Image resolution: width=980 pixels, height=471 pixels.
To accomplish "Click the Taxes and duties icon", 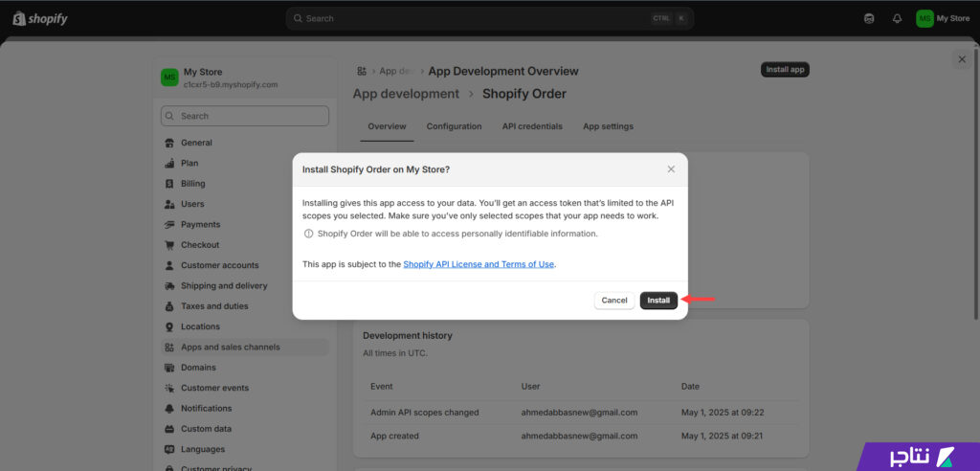I will coord(169,306).
